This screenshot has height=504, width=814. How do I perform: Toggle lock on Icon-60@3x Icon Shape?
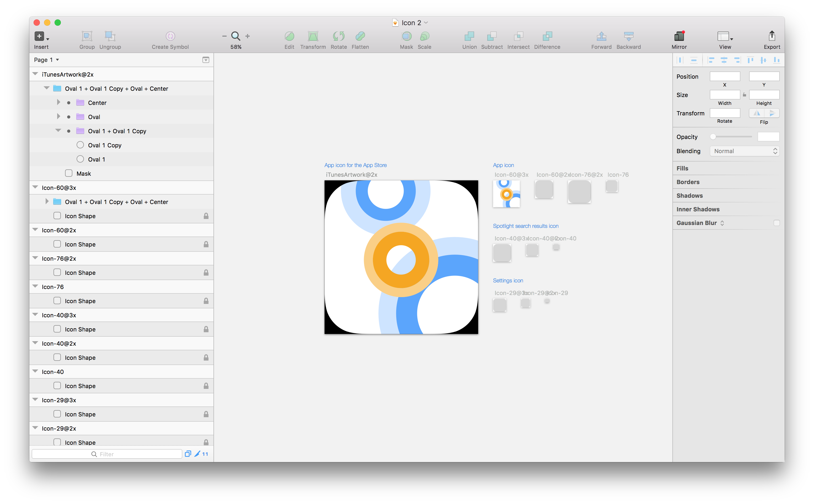tap(206, 216)
